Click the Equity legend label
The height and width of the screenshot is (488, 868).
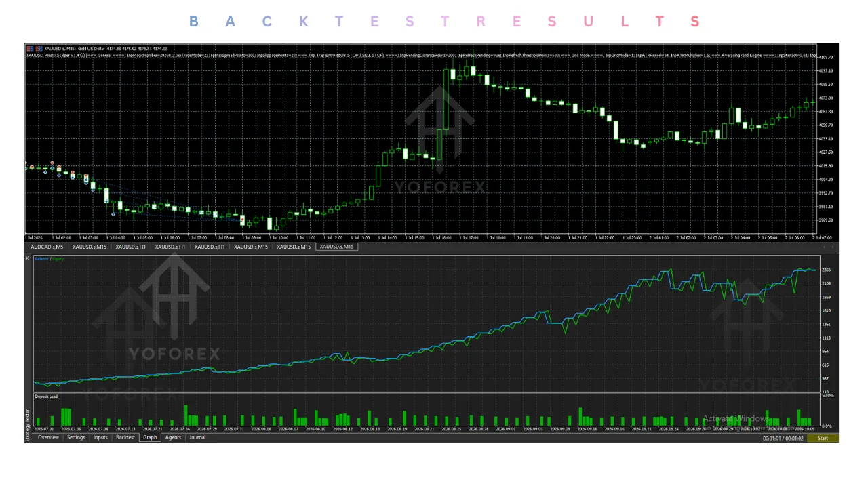[57, 259]
